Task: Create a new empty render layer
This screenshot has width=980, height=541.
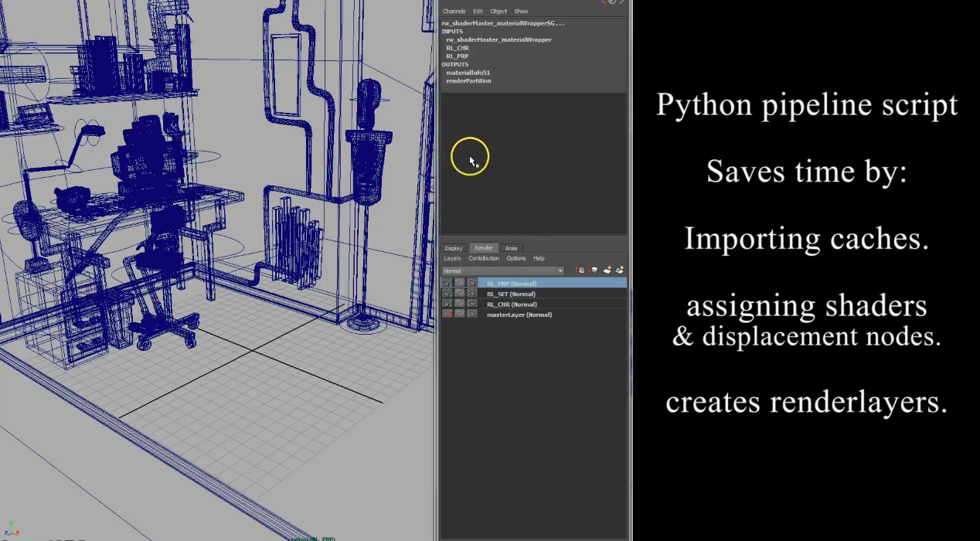Action: 607,270
